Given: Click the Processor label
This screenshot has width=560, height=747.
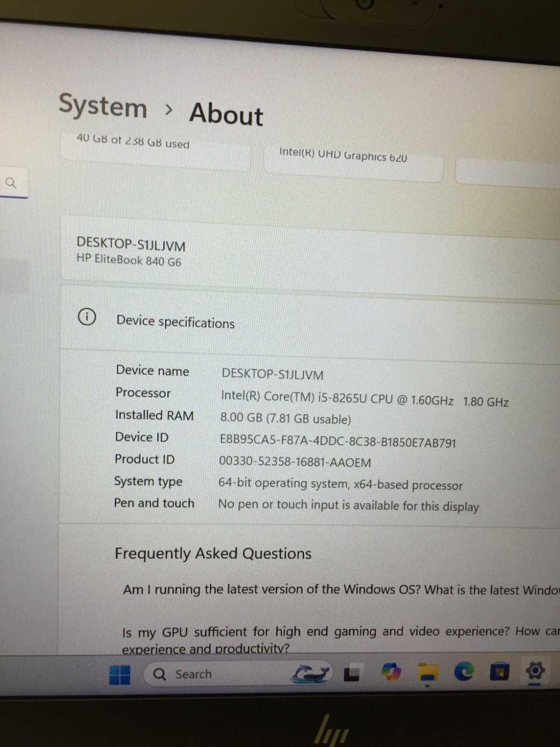Looking at the screenshot, I should pos(143,393).
